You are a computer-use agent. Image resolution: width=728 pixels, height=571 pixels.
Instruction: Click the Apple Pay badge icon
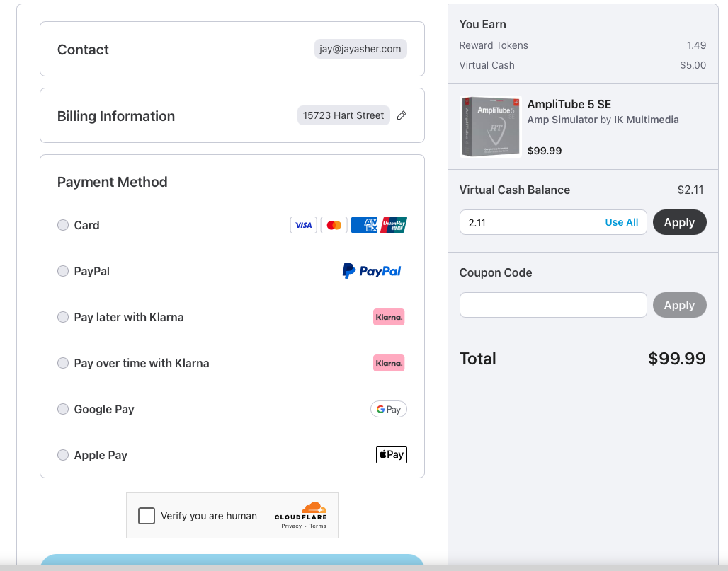[391, 455]
